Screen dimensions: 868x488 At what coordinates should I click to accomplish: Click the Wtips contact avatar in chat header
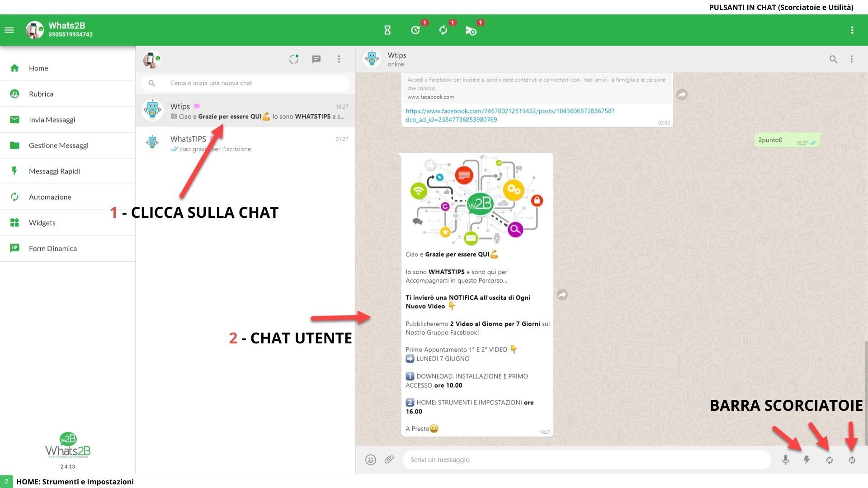tap(372, 59)
